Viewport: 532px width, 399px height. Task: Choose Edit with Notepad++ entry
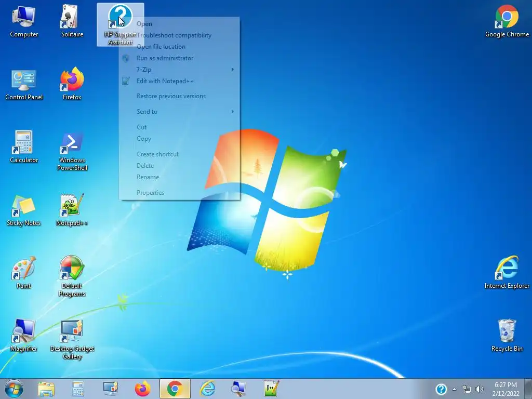click(x=179, y=81)
